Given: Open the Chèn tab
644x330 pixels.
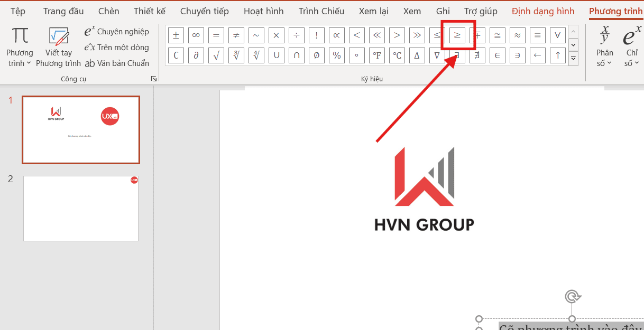Looking at the screenshot, I should 108,11.
